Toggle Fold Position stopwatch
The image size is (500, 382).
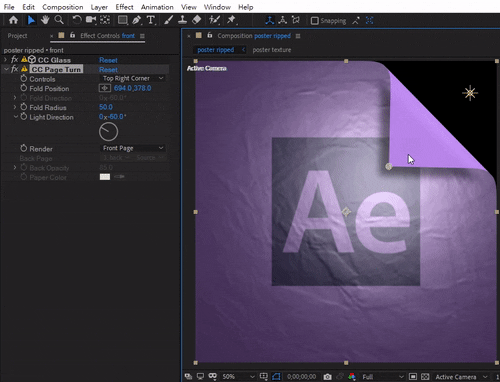(x=24, y=88)
